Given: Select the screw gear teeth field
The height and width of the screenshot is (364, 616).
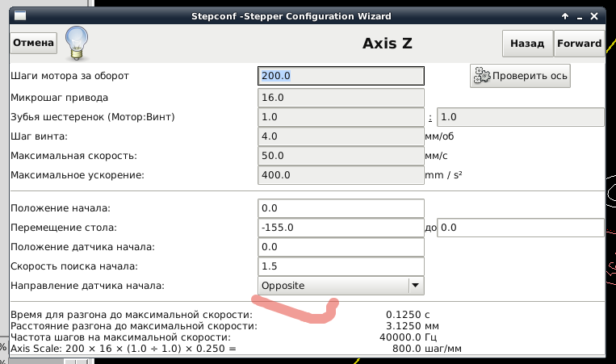Looking at the screenshot, I should point(521,117).
